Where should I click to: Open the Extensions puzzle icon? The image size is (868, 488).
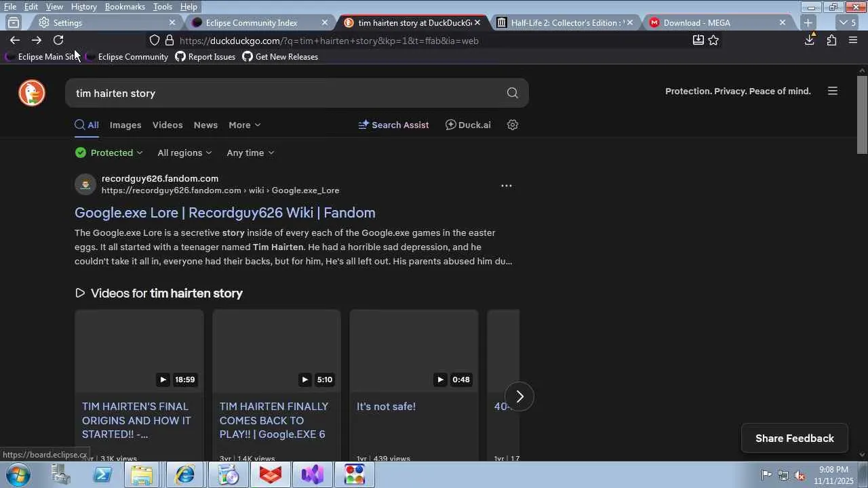click(831, 41)
